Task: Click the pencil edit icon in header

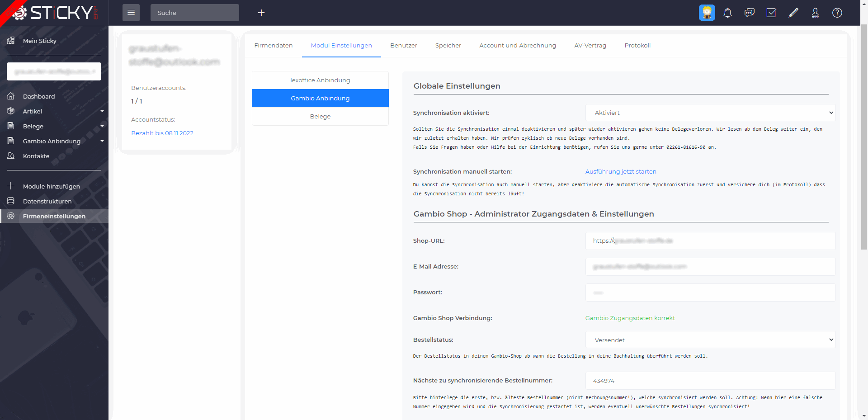Action: (793, 13)
